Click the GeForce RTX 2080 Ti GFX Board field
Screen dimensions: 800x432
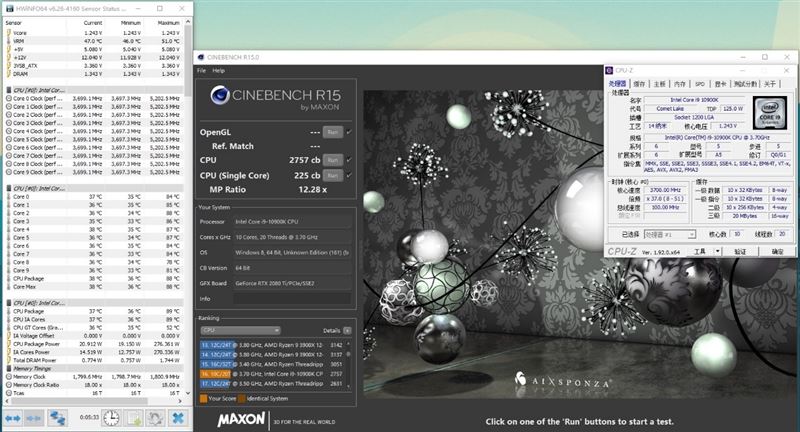[x=292, y=283]
